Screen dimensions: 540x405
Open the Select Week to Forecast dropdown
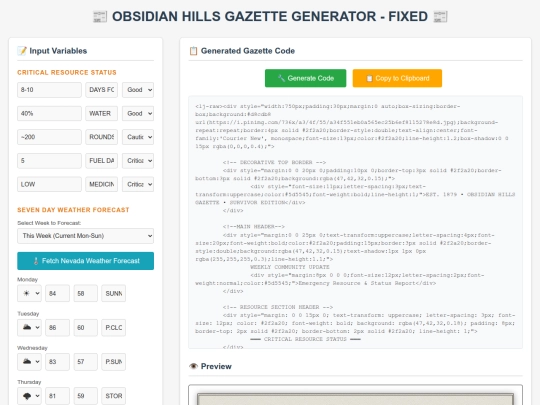pyautogui.click(x=85, y=236)
